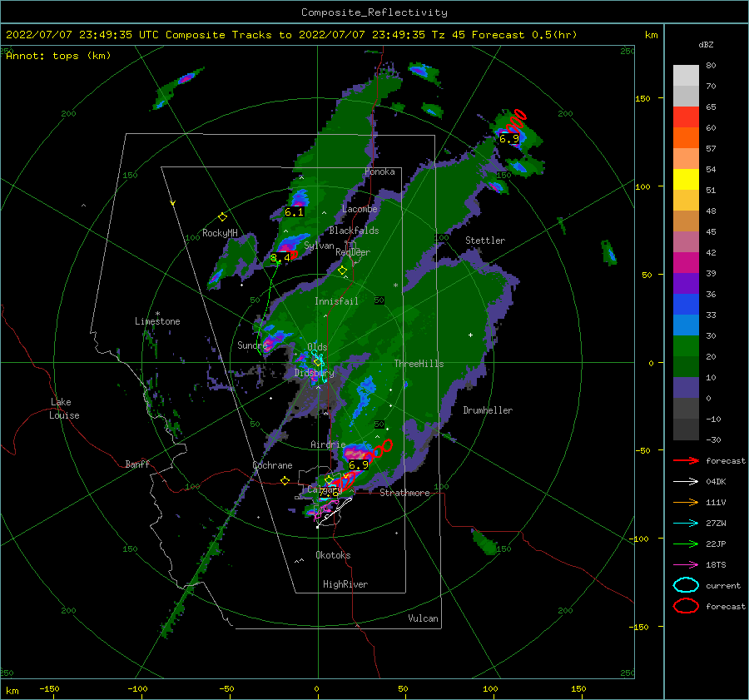Viewport: 749px width, 700px height.
Task: Select the cyan 27ZW track arrow
Action: point(686,524)
